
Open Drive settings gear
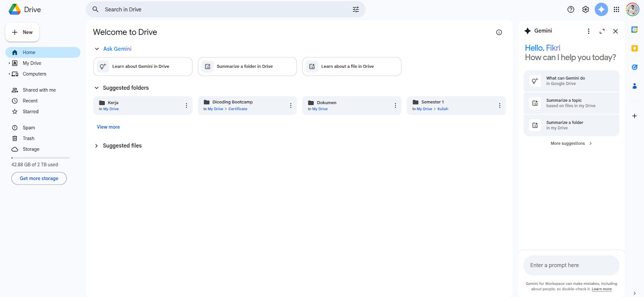point(586,9)
